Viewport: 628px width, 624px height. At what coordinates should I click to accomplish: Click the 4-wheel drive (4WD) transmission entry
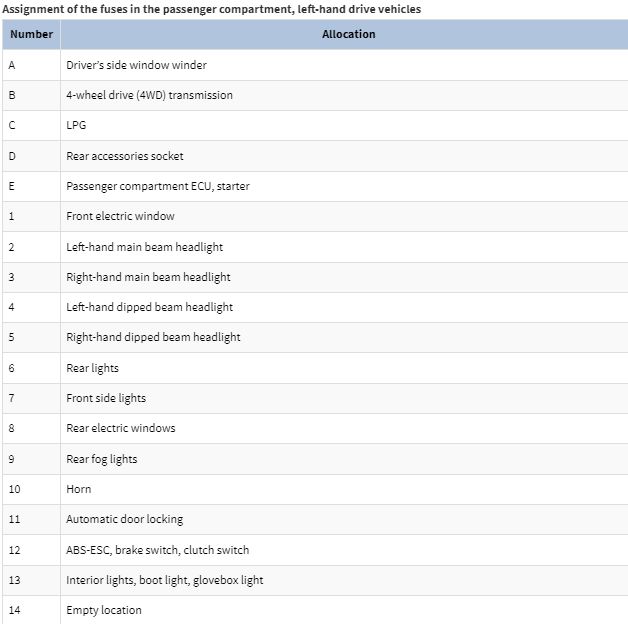[149, 95]
